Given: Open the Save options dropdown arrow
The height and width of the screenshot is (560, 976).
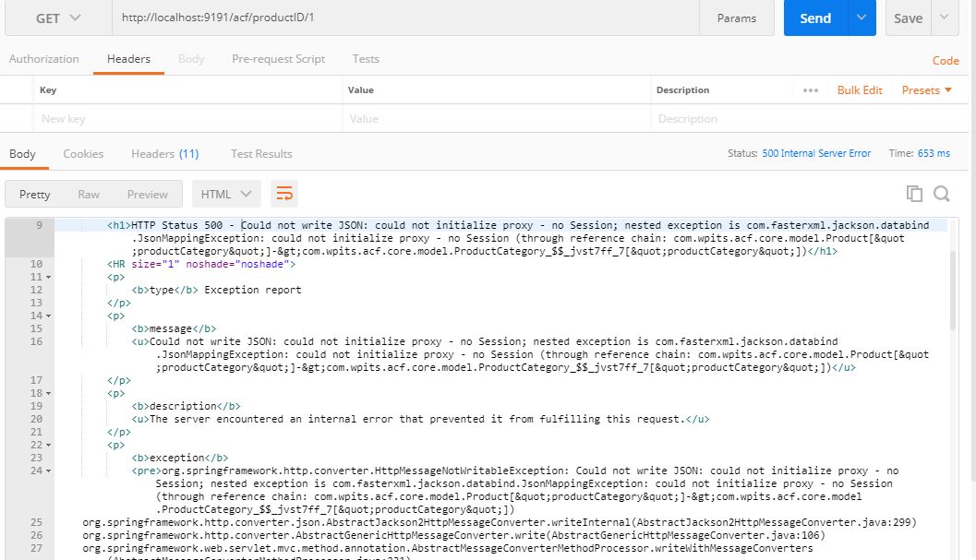Looking at the screenshot, I should click(x=945, y=17).
